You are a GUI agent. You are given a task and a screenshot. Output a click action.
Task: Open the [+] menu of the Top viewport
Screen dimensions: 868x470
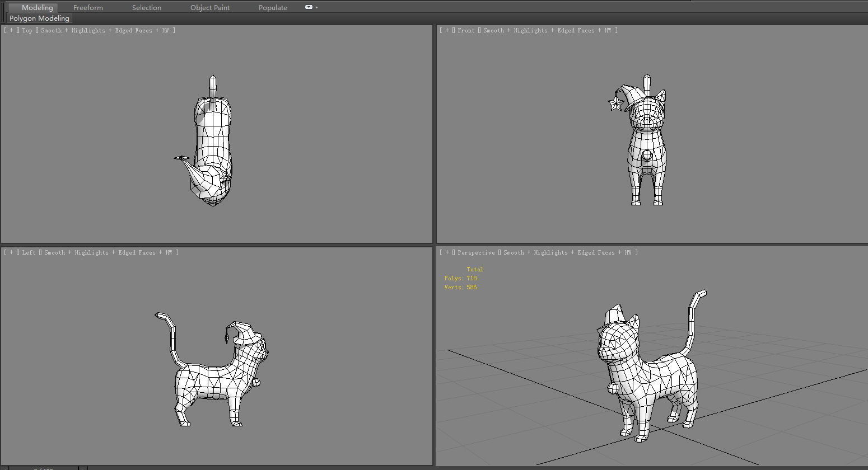11,30
